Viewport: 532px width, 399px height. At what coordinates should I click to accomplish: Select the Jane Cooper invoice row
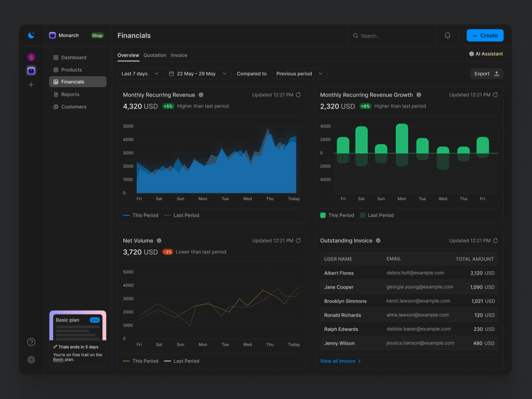tap(409, 287)
